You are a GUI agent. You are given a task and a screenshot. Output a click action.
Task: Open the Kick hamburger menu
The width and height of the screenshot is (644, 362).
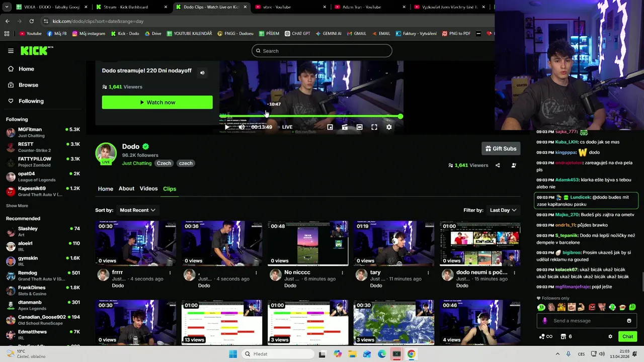11,51
